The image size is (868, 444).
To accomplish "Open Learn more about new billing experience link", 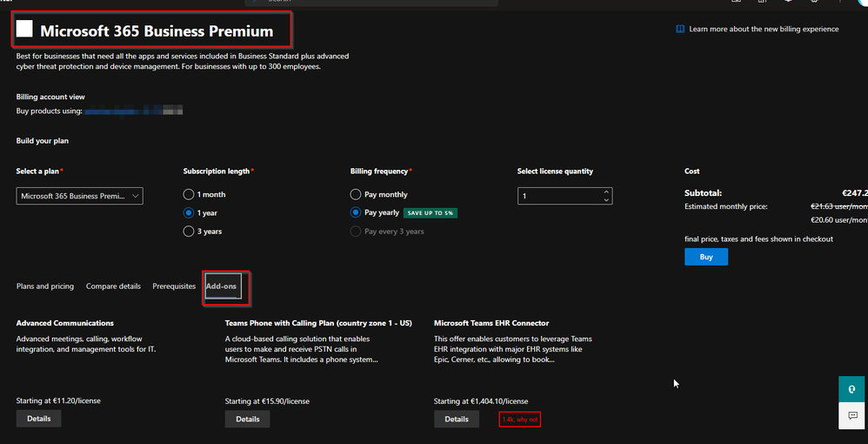I will point(764,29).
